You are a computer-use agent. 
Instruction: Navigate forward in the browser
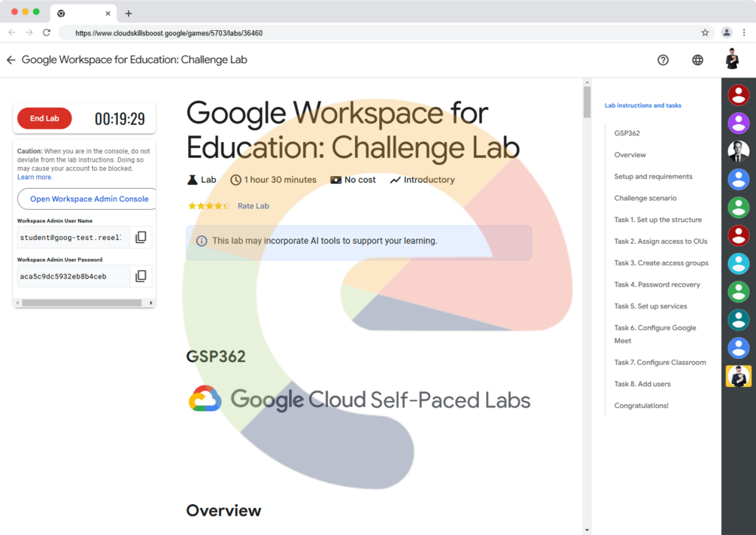[x=29, y=33]
